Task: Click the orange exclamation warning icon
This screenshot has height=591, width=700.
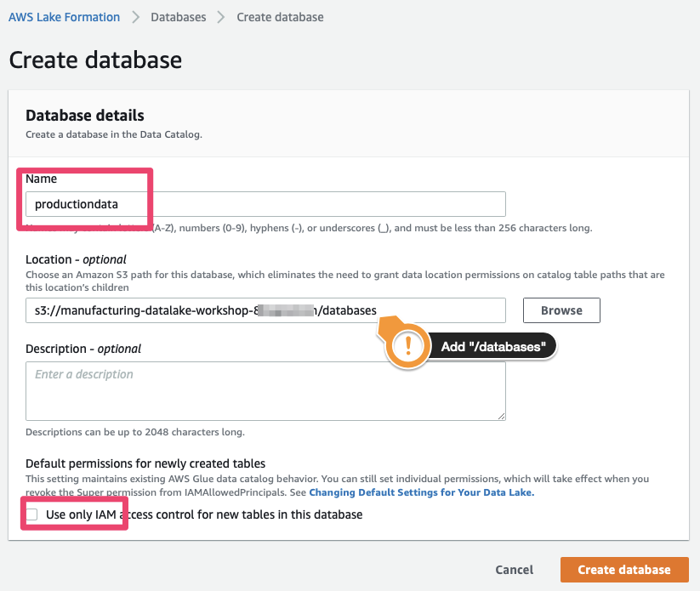Action: tap(408, 346)
